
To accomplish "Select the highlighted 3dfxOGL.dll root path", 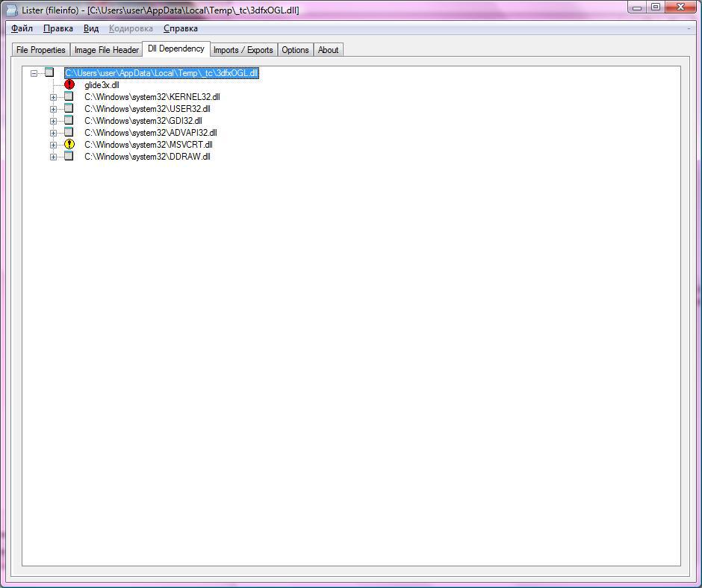I will [161, 73].
